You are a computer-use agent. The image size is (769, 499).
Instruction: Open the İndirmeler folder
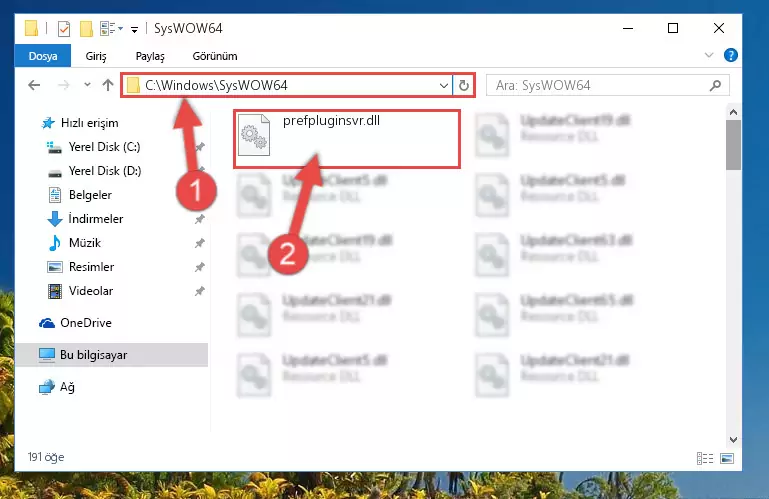click(96, 219)
